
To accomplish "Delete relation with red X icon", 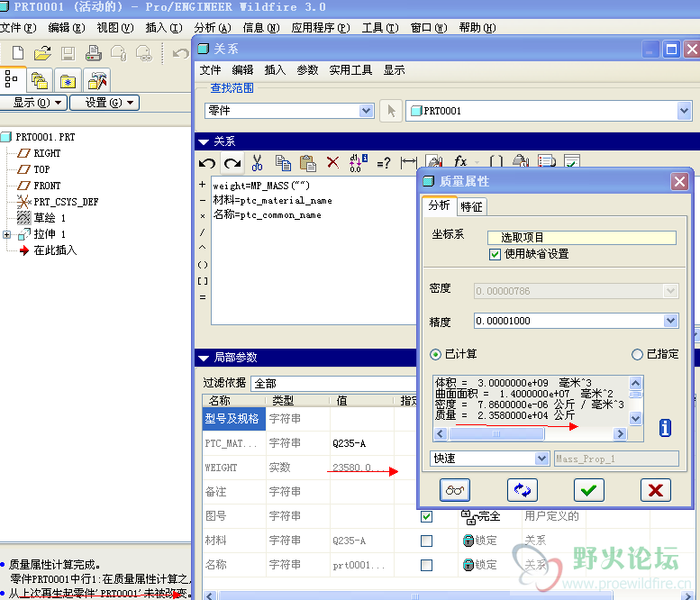I will tap(332, 162).
